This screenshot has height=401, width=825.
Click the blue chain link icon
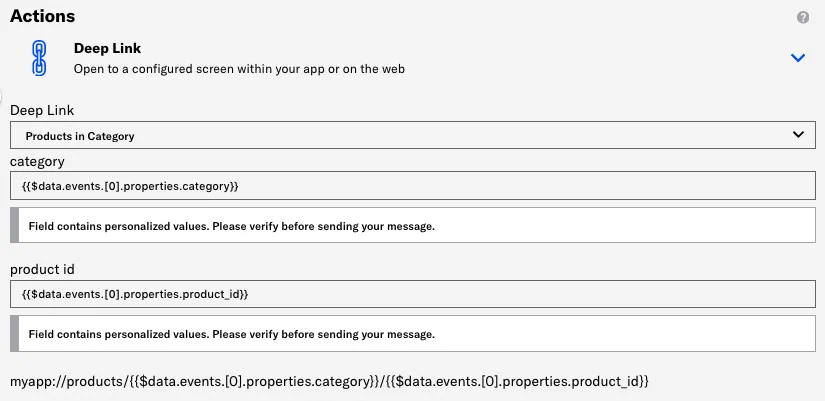(x=40, y=58)
